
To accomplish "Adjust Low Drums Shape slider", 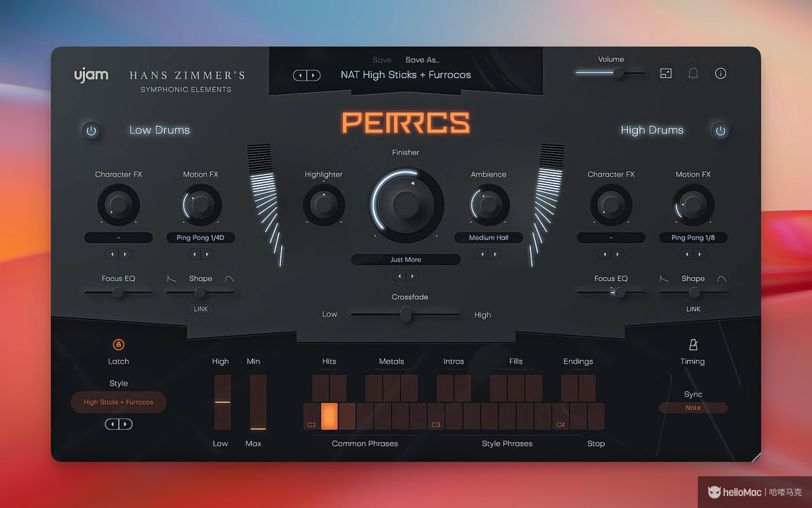I will 200,292.
